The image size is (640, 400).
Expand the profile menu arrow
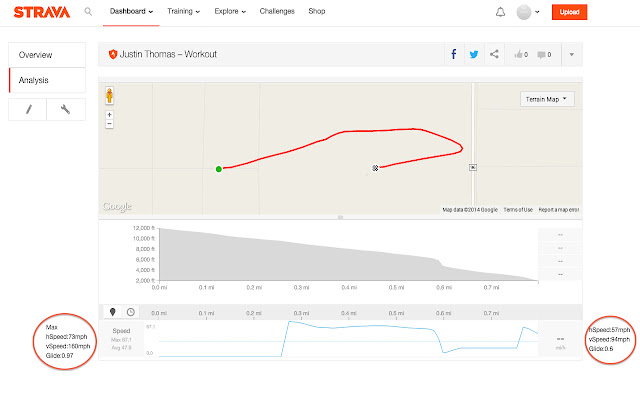537,12
